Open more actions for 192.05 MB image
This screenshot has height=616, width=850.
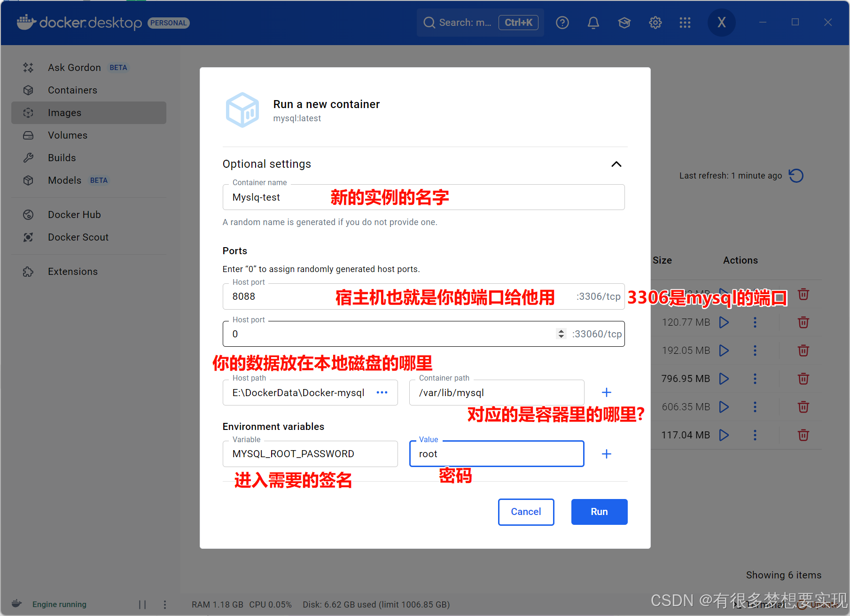point(755,351)
